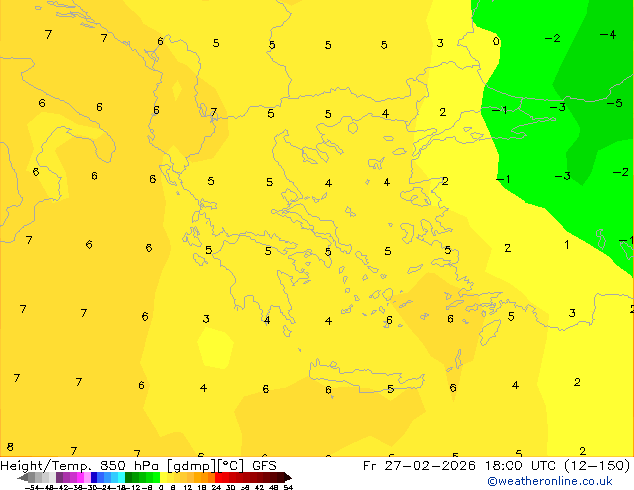The height and width of the screenshot is (490, 634).
Task: Click the 'Height/Temp. 850 hPa' title text
Action: [78, 466]
